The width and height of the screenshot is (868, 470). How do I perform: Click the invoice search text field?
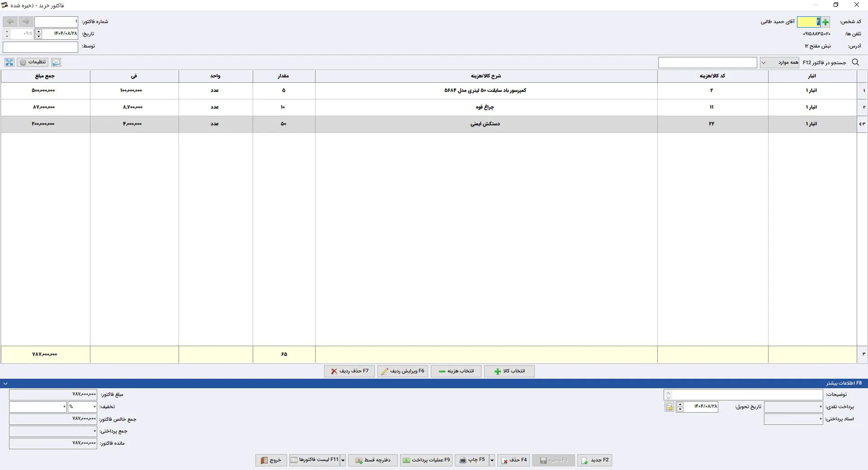pyautogui.click(x=708, y=62)
